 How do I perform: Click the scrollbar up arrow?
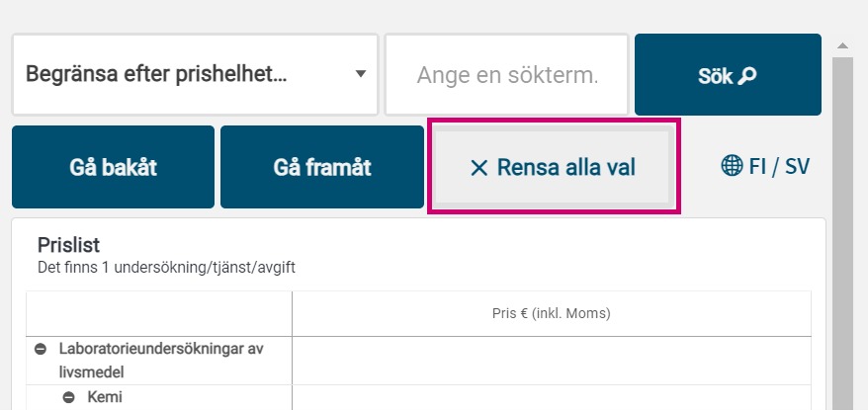[x=842, y=45]
